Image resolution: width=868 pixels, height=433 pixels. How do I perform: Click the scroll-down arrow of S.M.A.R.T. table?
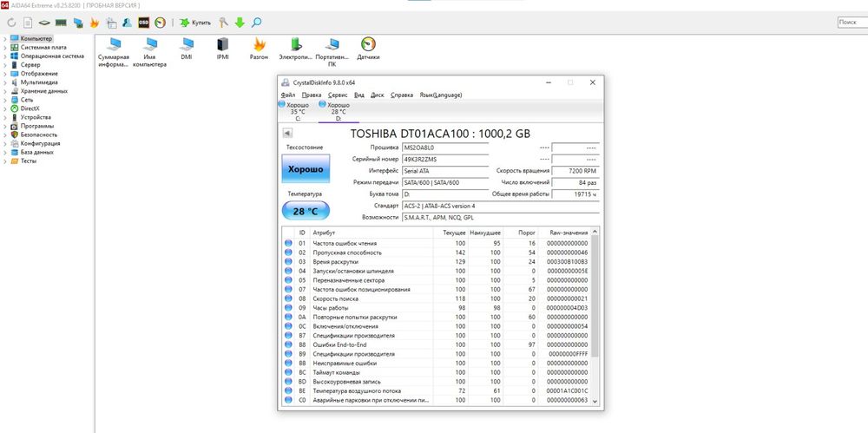pos(595,400)
